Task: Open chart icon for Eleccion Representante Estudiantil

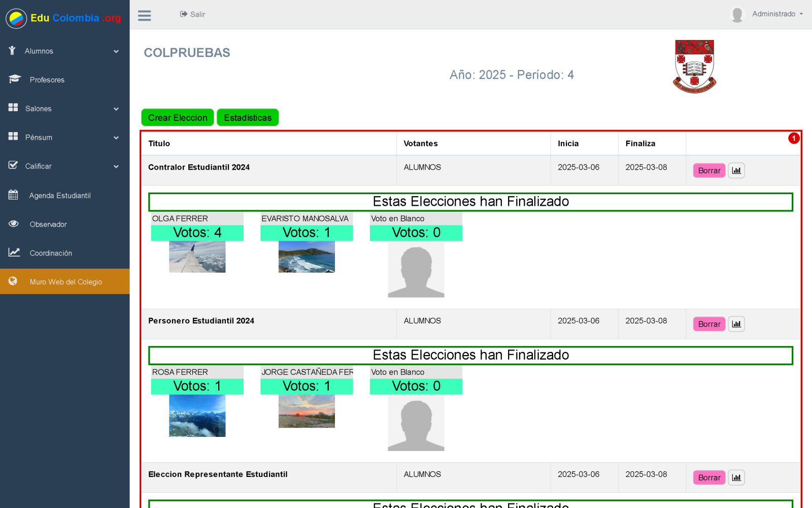Action: [736, 478]
